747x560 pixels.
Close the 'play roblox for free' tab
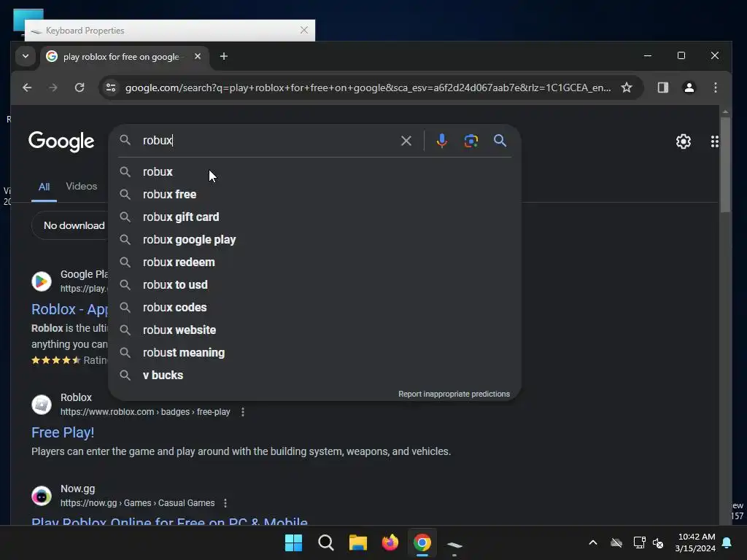[x=198, y=56]
